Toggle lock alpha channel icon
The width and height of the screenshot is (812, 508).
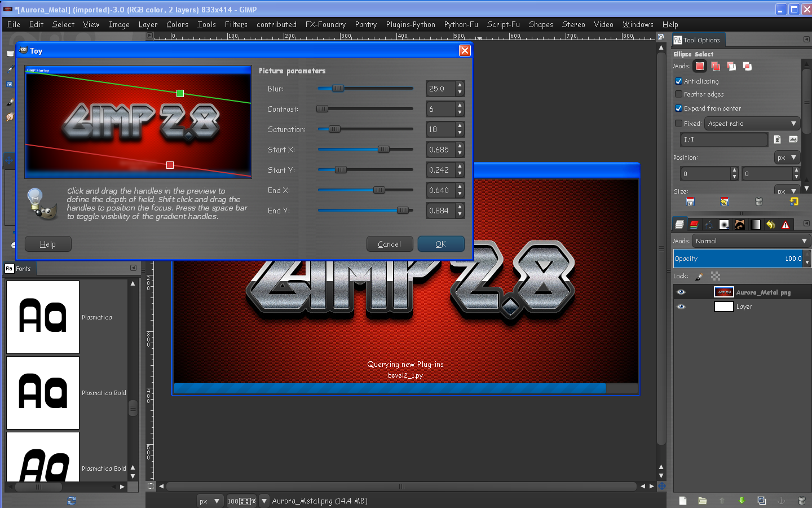tap(716, 277)
